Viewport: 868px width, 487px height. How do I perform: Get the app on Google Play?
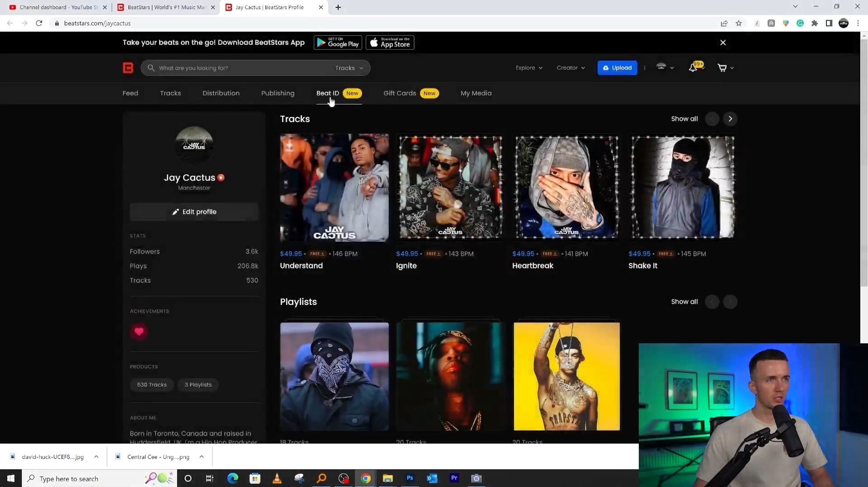tap(338, 42)
